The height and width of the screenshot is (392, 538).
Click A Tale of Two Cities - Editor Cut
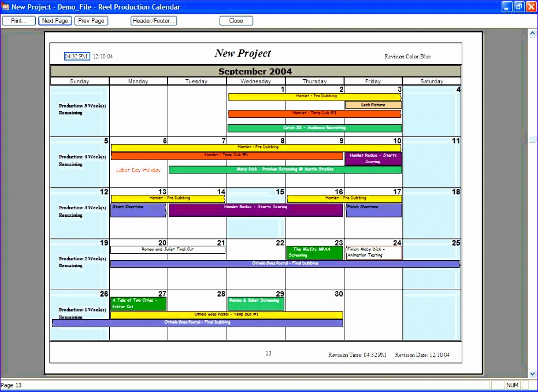coord(138,304)
